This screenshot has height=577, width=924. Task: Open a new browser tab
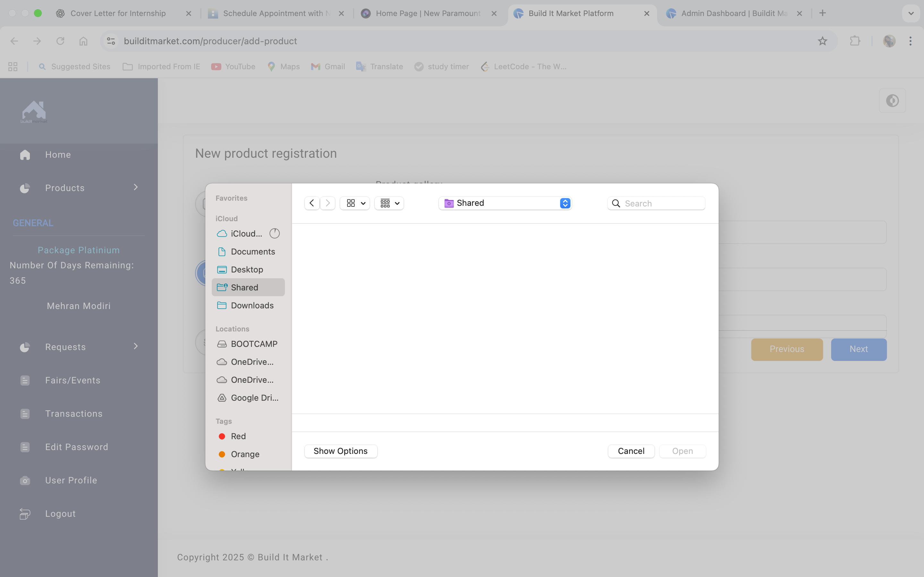[822, 13]
